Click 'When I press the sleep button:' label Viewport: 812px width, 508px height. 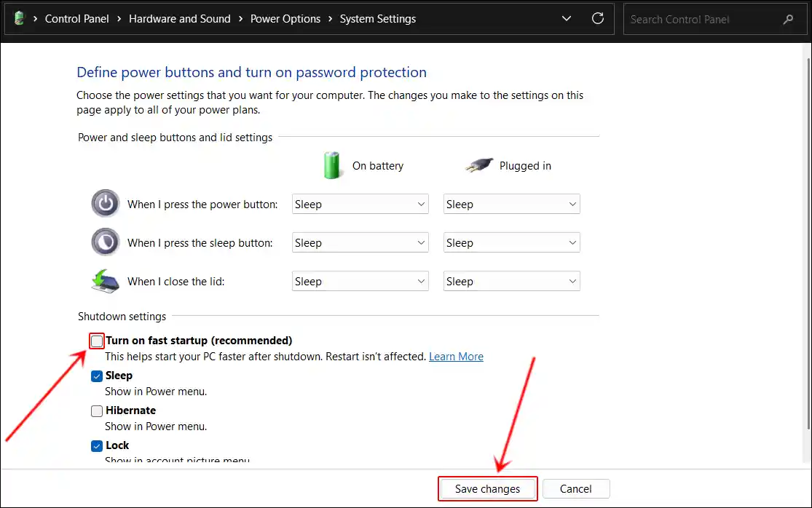(200, 242)
